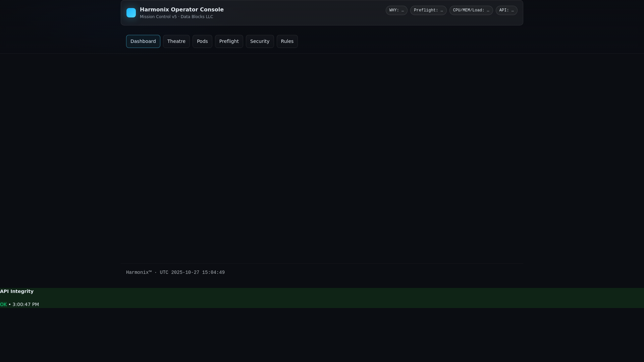
Task: Click the CPU/MEM/Load status pill
Action: [x=471, y=10]
